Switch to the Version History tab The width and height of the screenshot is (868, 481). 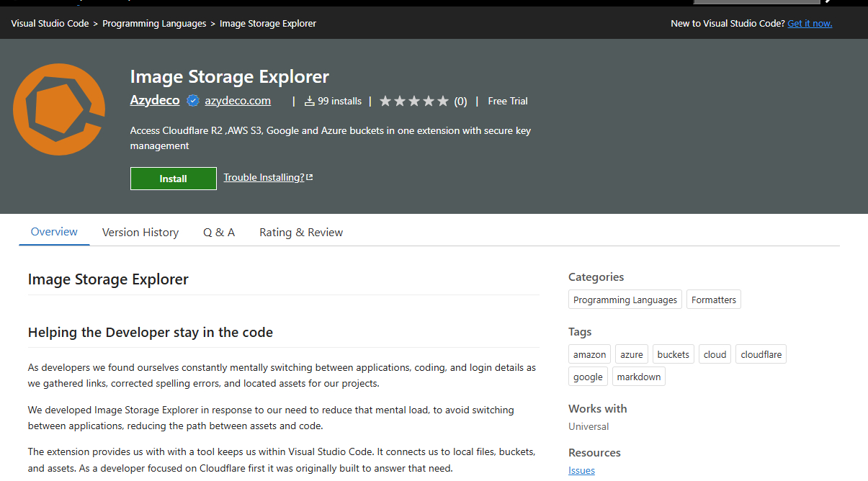click(x=140, y=233)
